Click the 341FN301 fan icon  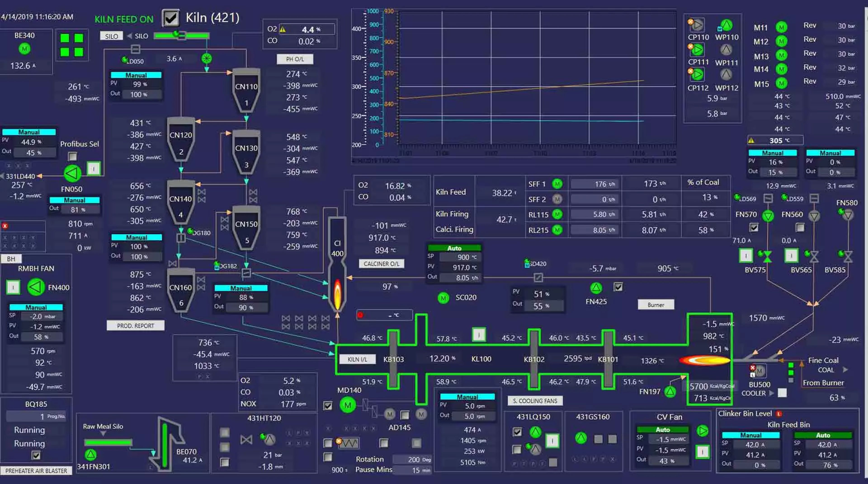point(91,455)
